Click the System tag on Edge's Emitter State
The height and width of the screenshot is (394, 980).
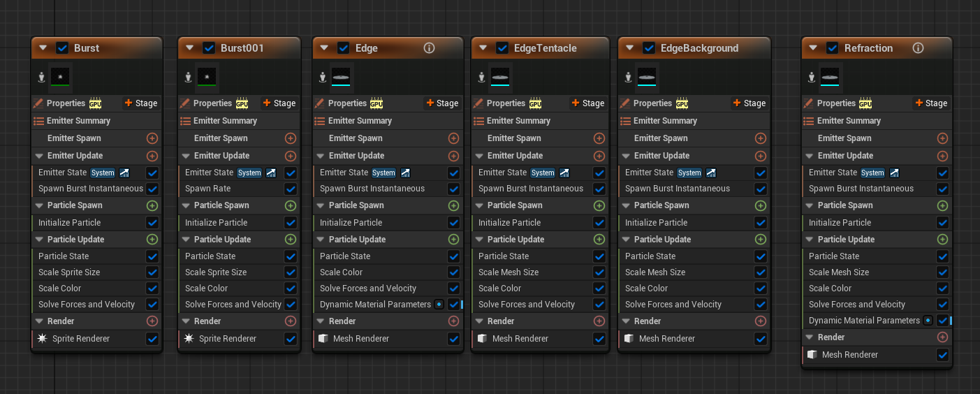point(383,173)
